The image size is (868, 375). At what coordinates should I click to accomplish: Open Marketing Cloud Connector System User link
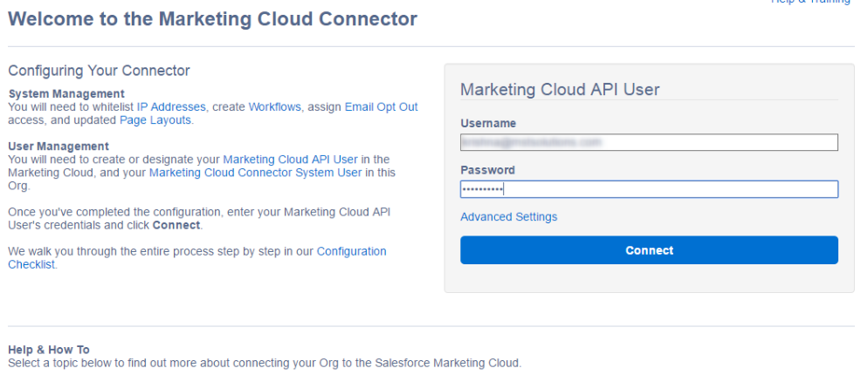point(256,173)
